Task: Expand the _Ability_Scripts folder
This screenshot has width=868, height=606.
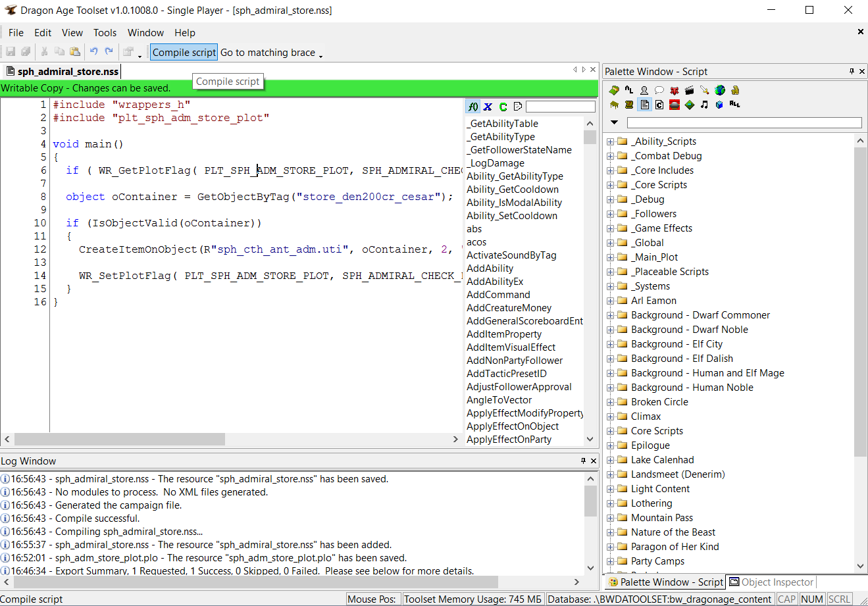Action: point(610,141)
